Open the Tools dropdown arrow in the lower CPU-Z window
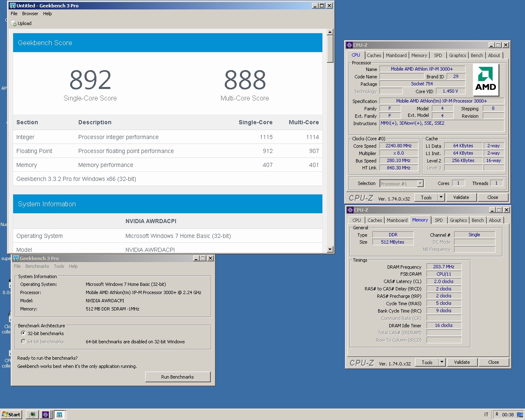This screenshot has width=525, height=420. 442,362
